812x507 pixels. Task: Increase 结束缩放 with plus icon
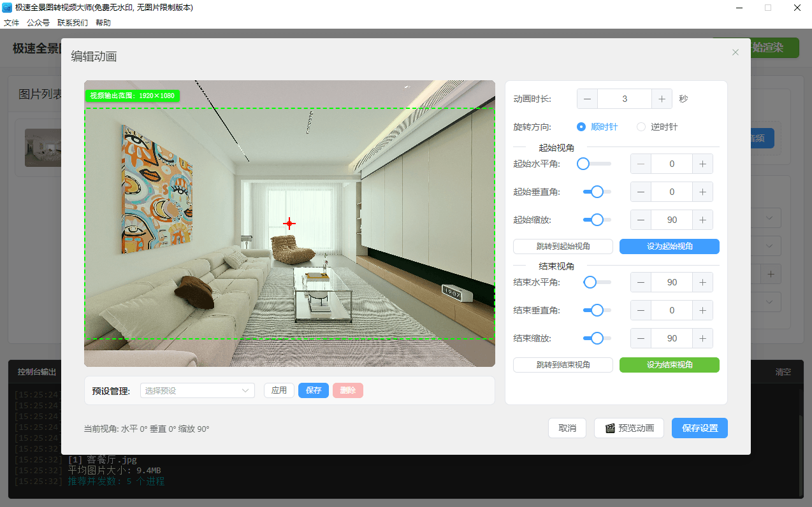click(702, 338)
